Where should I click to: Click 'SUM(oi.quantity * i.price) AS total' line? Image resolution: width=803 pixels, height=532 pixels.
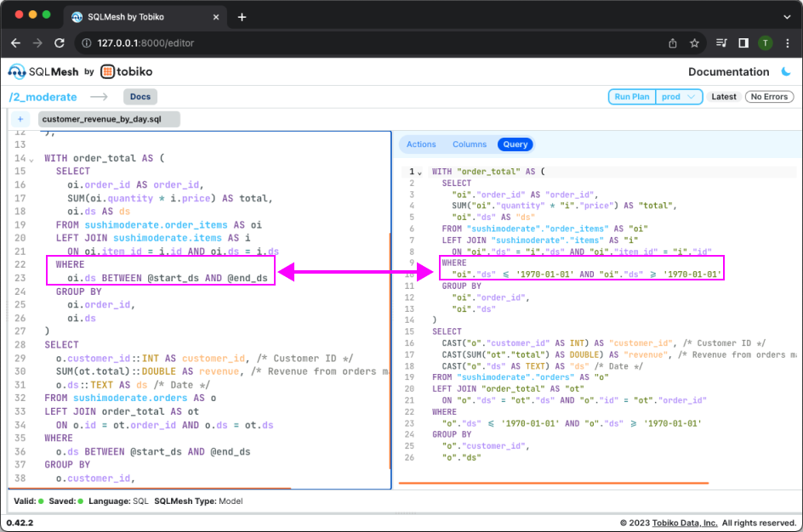coord(170,198)
